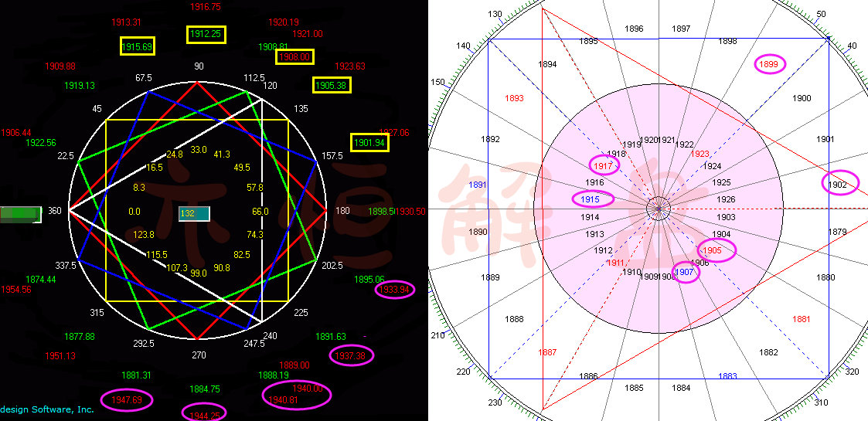This screenshot has height=421, width=868.
Task: Click the red 1923 value
Action: click(x=700, y=154)
